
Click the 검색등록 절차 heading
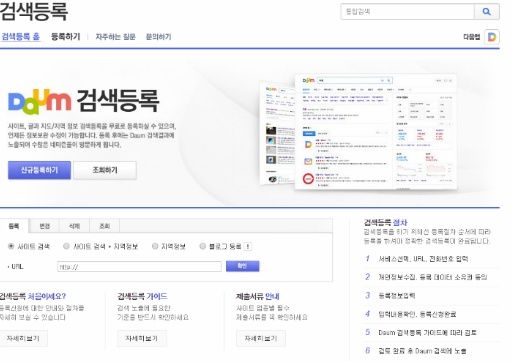pos(385,222)
